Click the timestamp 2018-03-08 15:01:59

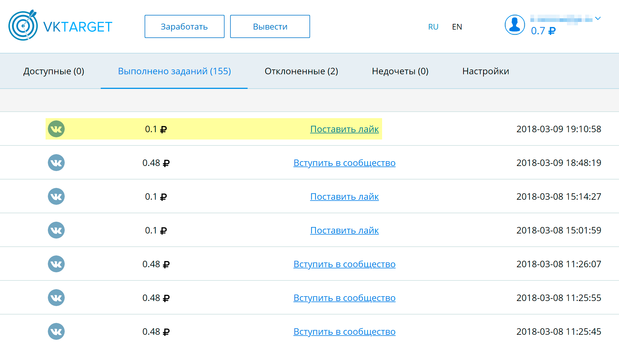(x=559, y=230)
